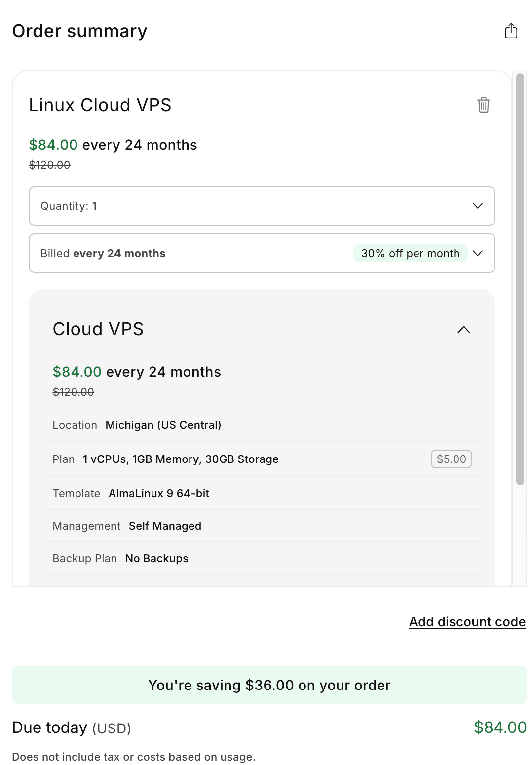The image size is (532, 765).
Task: Click the savings banner showing $36.00
Action: [x=268, y=685]
